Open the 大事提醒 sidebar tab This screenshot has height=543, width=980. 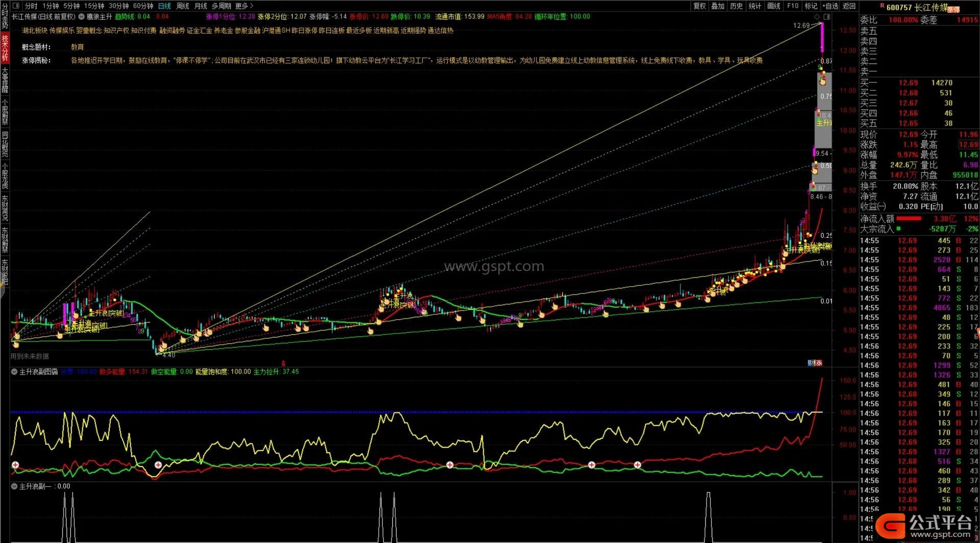tap(5, 80)
